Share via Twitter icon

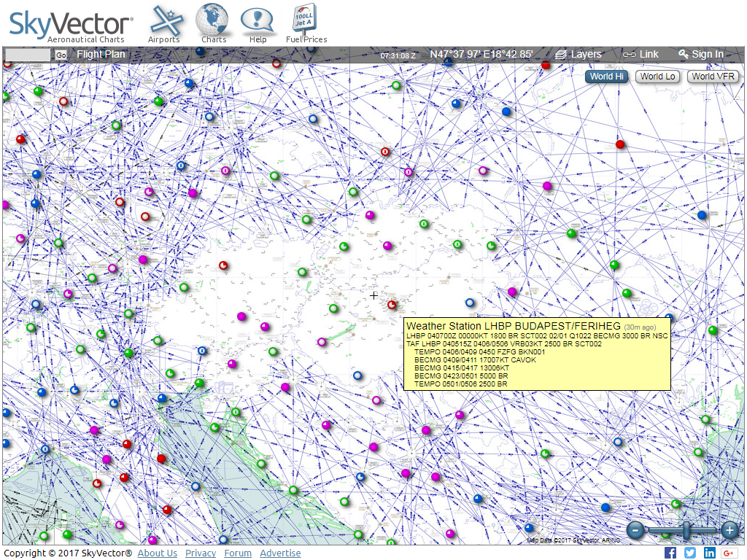pos(690,553)
